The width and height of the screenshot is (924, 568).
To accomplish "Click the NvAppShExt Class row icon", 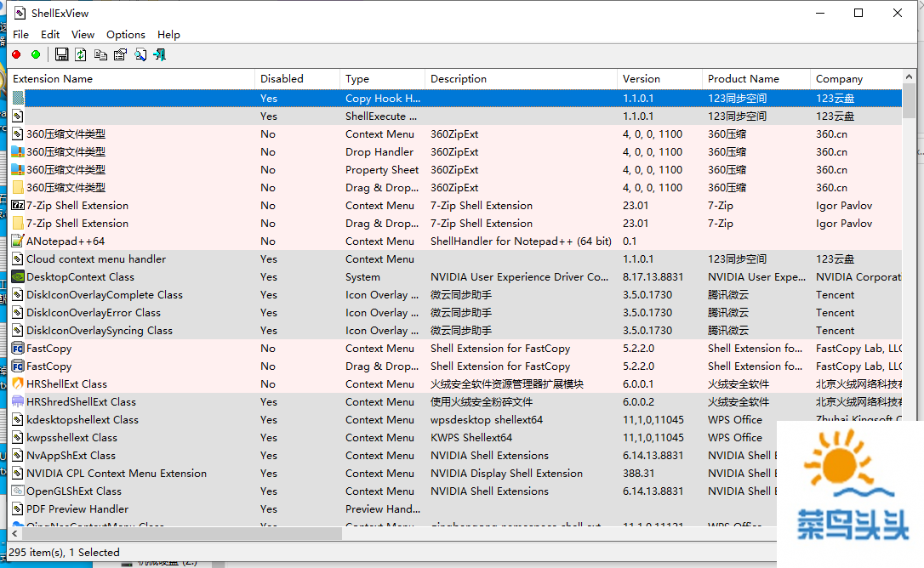I will pos(18,456).
